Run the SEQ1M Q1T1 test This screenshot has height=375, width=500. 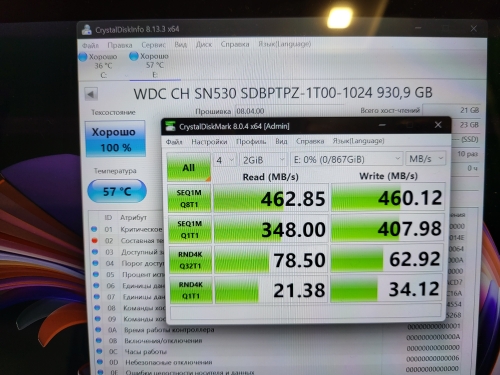click(x=190, y=229)
